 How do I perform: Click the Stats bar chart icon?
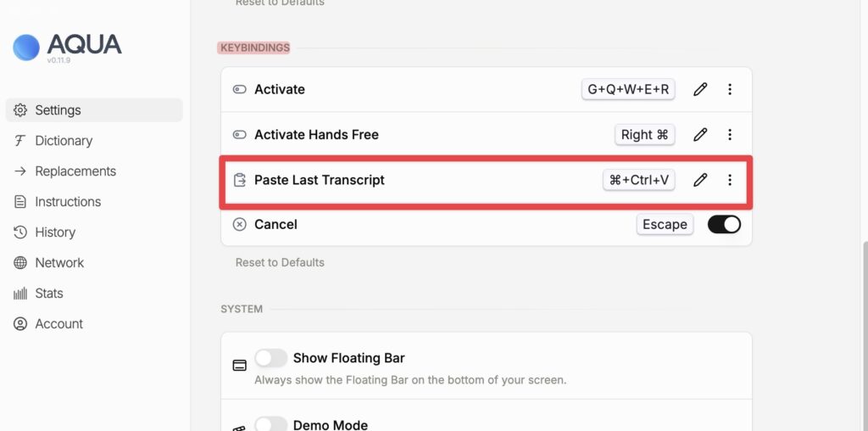coord(20,294)
